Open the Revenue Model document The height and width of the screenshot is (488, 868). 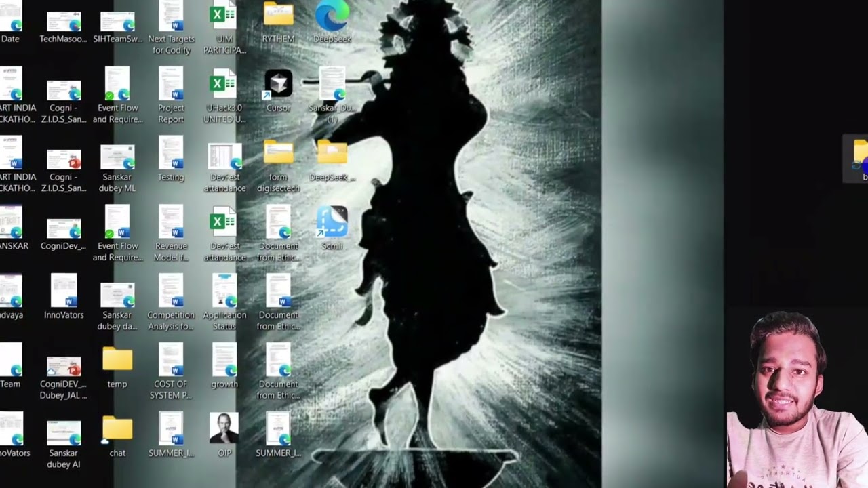pos(171,222)
